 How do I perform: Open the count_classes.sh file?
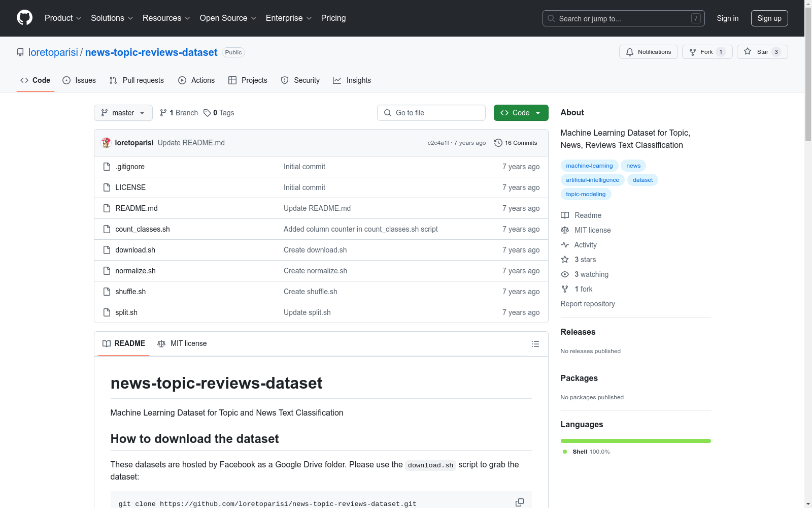(x=143, y=229)
